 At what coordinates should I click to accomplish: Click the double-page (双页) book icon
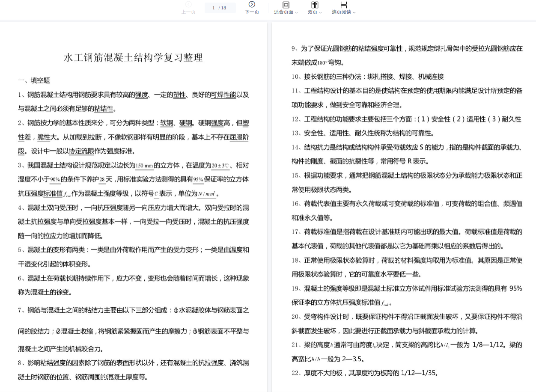315,5
